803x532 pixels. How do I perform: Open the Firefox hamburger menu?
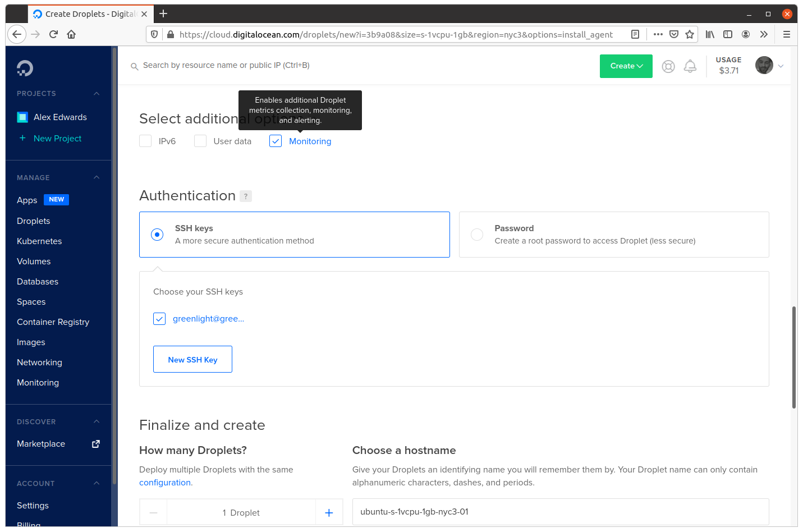click(786, 34)
